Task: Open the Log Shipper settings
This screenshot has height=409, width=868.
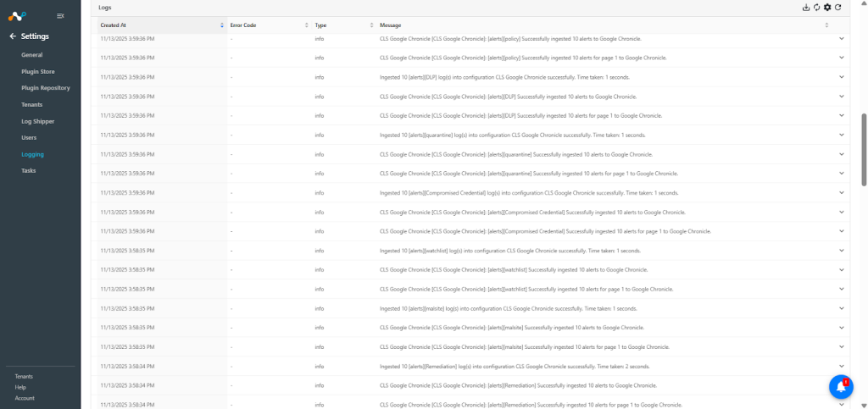Action: [x=38, y=121]
